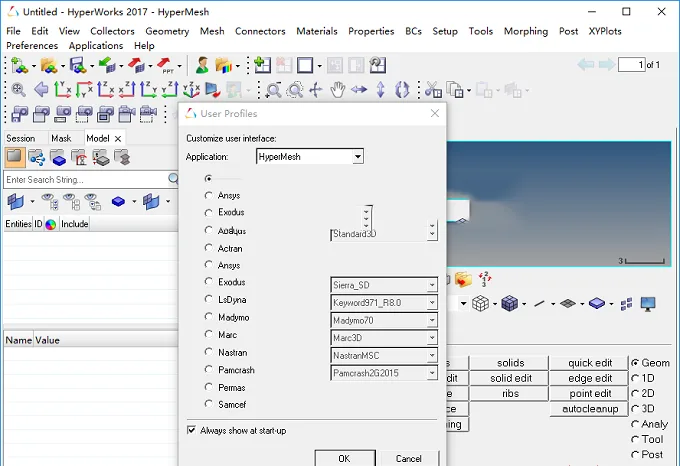
Task: Close the User Profiles dialog
Action: point(435,113)
